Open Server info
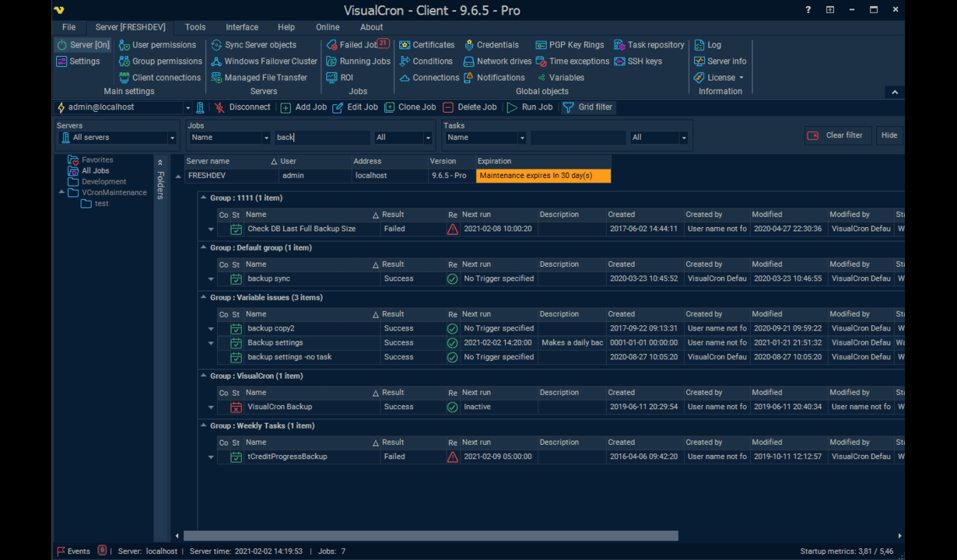 coord(720,61)
